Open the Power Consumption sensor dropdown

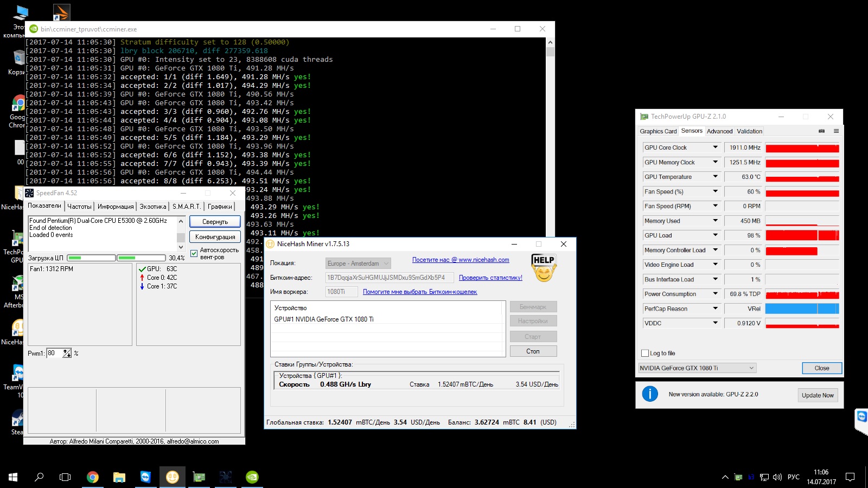point(715,294)
